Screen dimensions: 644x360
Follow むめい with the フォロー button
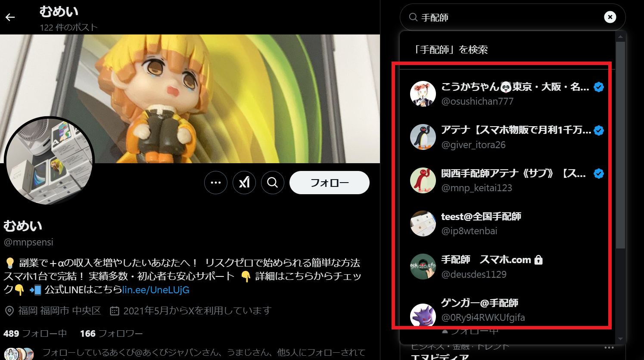click(330, 183)
